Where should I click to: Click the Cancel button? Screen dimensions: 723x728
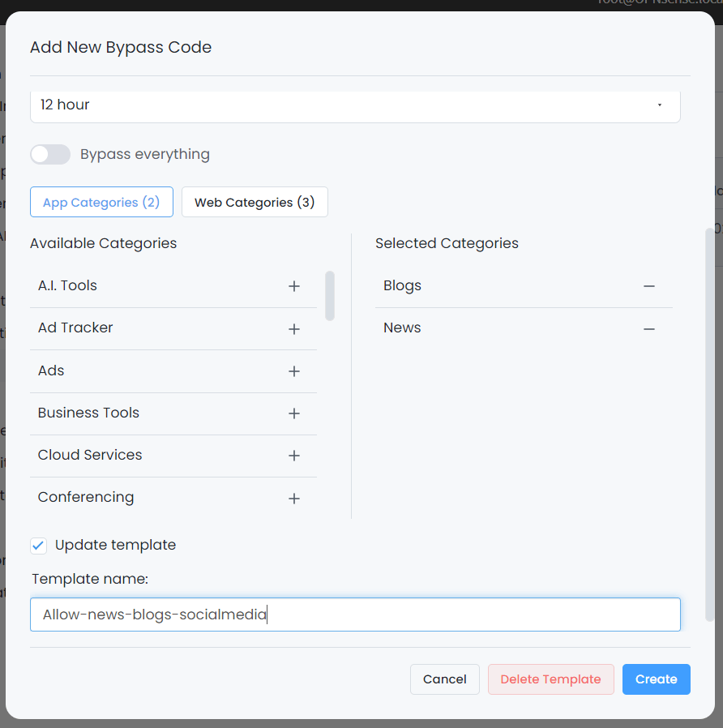pos(444,679)
